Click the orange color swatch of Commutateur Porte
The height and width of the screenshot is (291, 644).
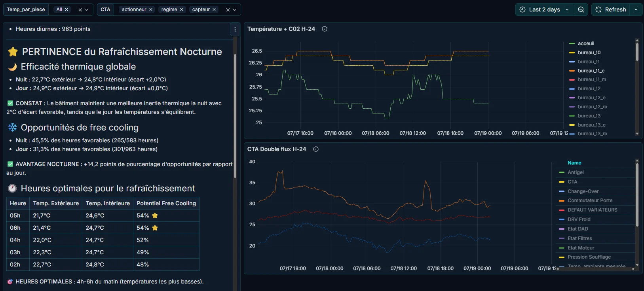[x=561, y=201]
